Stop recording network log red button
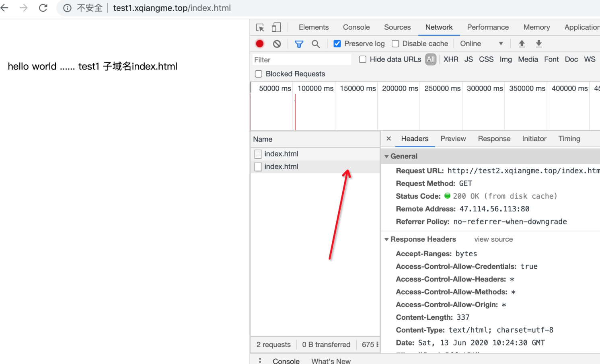The height and width of the screenshot is (364, 600). tap(260, 43)
